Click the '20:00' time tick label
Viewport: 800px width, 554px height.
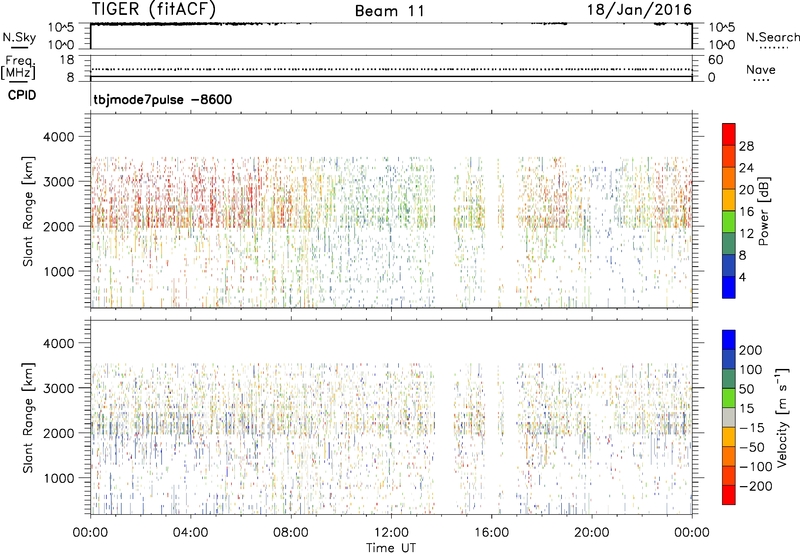point(591,533)
